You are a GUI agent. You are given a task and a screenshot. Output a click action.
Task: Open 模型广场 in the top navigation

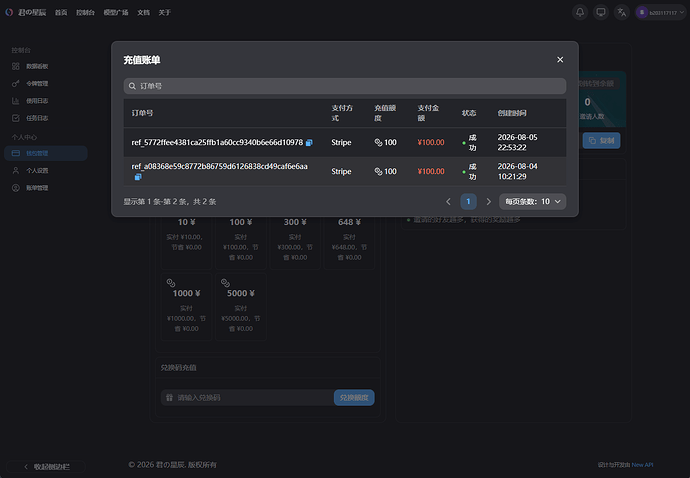pos(116,13)
